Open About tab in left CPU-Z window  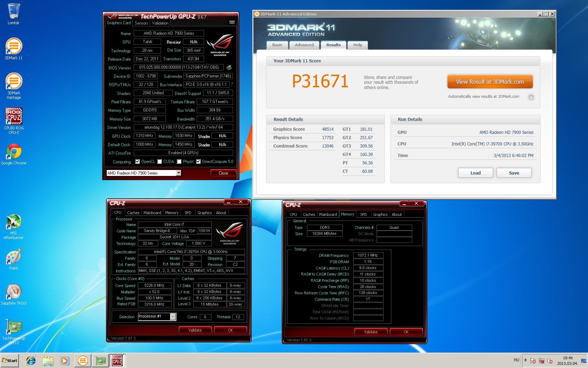[x=221, y=213]
